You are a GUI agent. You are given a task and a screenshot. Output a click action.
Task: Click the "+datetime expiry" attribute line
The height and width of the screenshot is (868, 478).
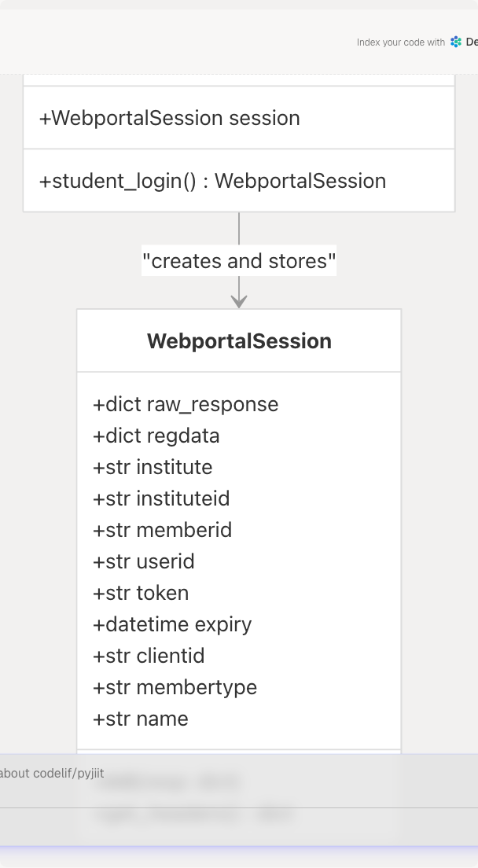pyautogui.click(x=172, y=624)
